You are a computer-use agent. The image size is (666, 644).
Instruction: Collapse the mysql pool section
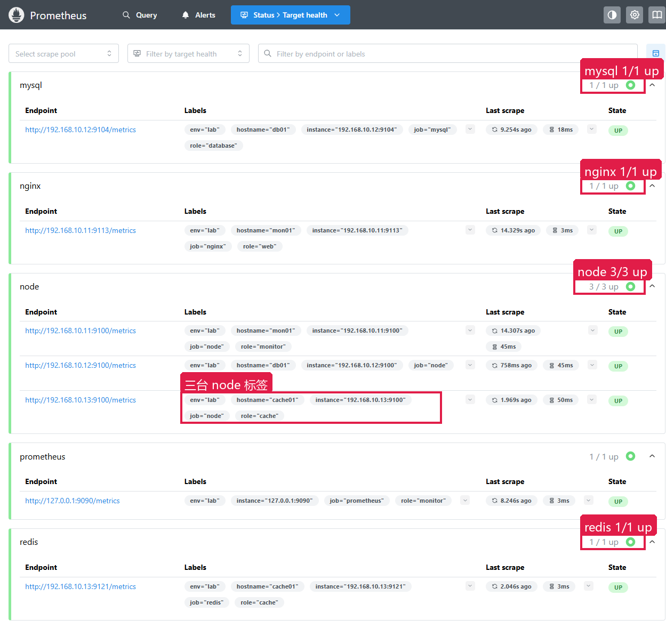[652, 85]
